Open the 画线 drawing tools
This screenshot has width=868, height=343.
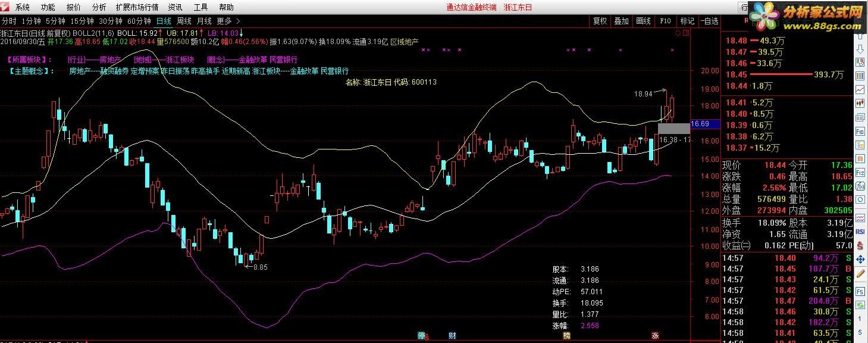tap(643, 21)
